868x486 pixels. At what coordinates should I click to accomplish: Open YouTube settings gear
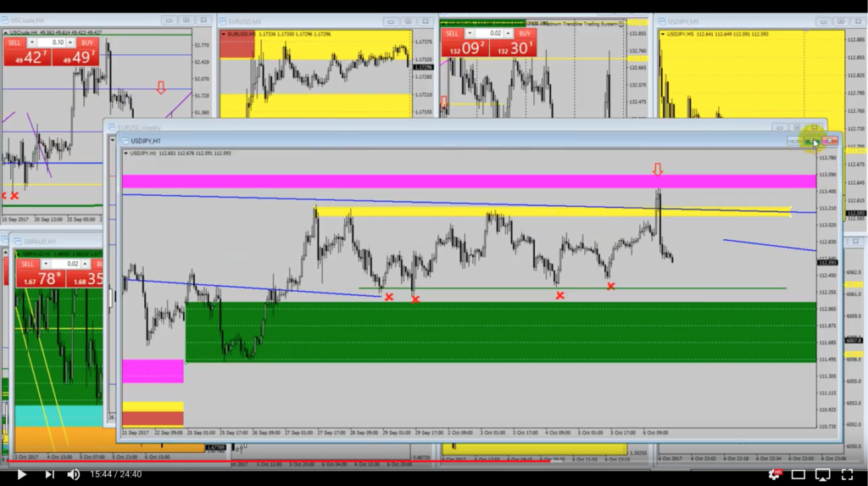click(774, 474)
